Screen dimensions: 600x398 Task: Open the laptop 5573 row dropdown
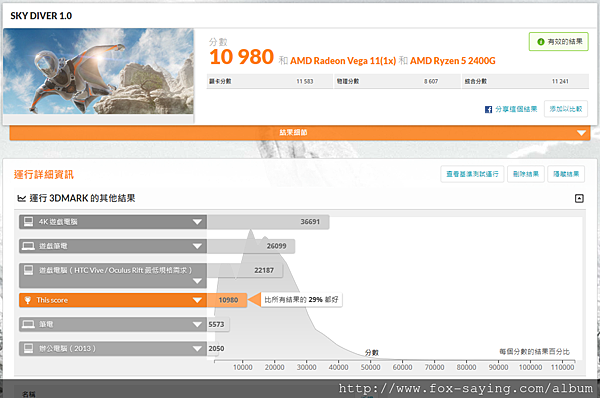click(197, 325)
